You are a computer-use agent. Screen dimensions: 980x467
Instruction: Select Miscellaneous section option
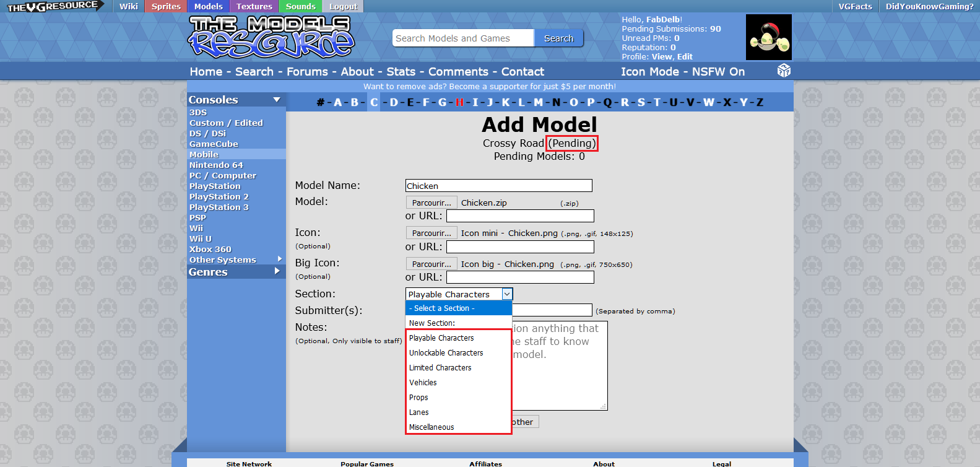pos(459,427)
